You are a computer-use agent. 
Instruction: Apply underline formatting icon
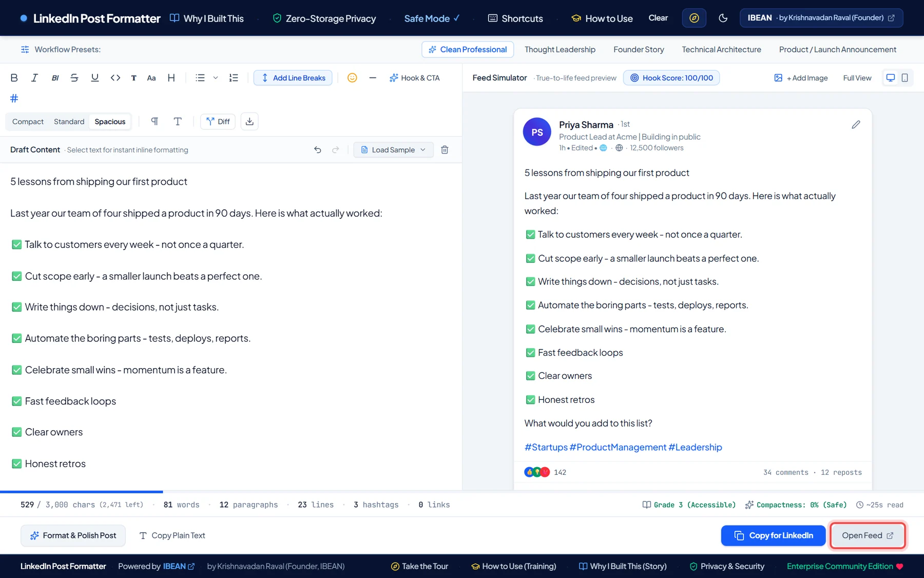click(x=95, y=78)
